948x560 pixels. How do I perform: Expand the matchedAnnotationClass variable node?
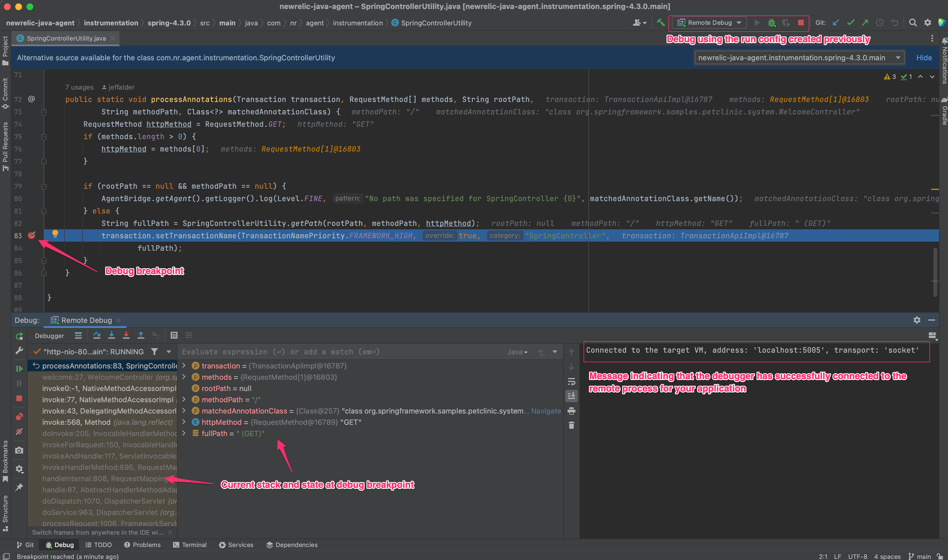point(184,411)
